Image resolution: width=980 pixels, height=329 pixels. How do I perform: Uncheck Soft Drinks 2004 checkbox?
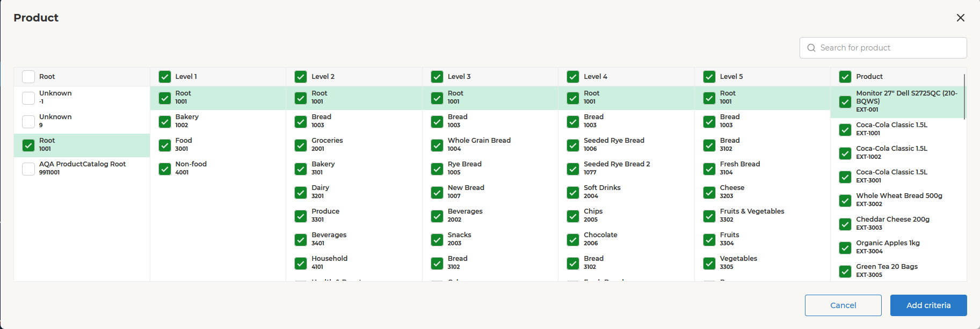pos(573,193)
